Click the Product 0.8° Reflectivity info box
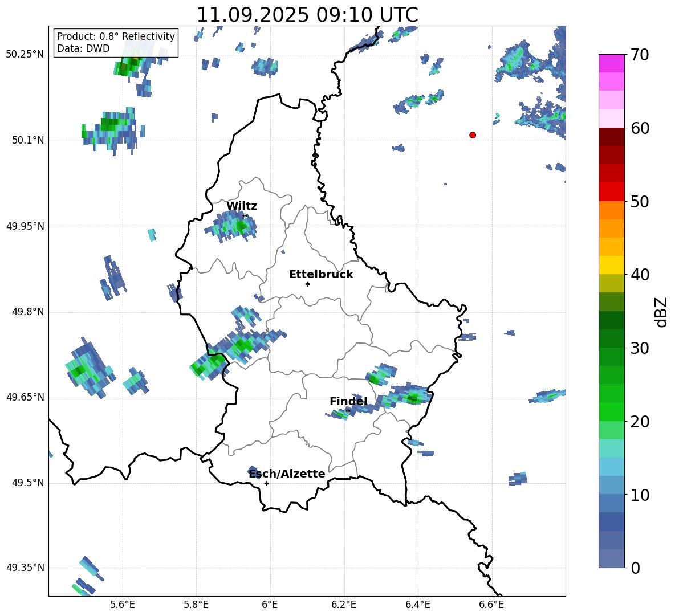 coord(116,43)
